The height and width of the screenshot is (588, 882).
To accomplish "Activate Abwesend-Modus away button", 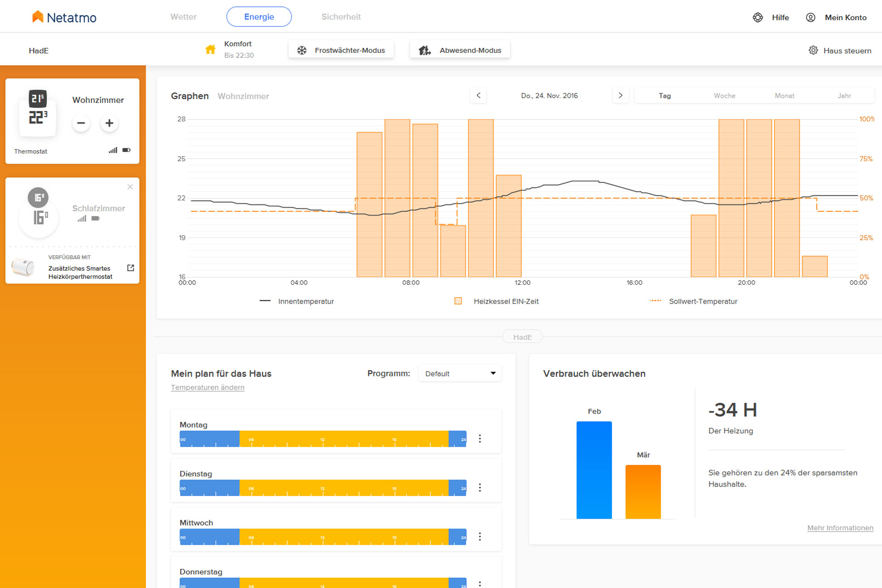I will (460, 50).
